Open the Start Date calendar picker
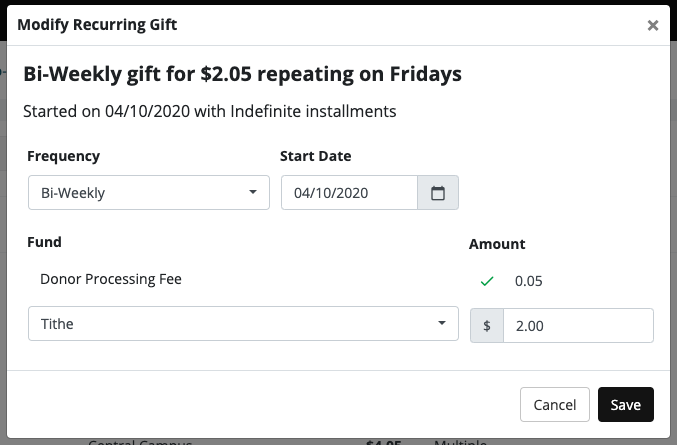 (x=438, y=193)
